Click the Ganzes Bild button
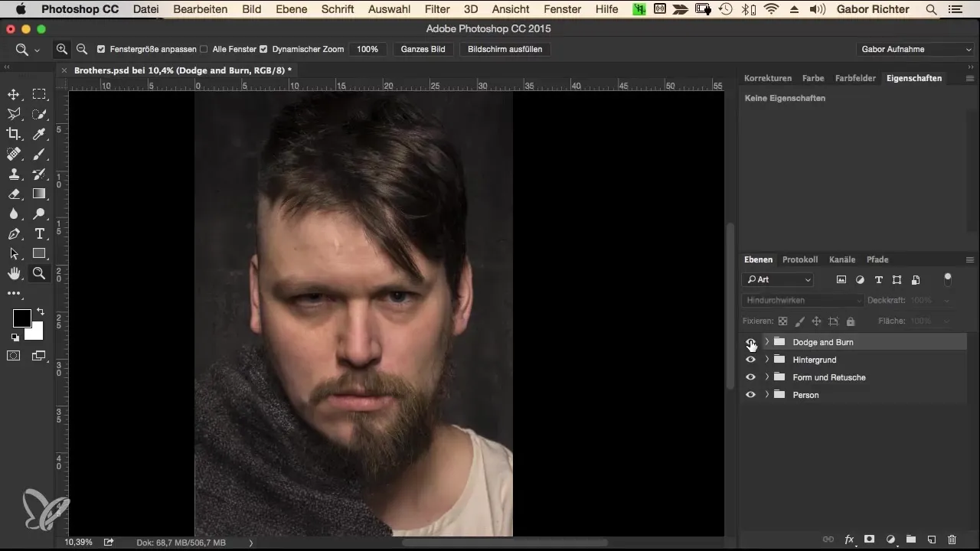Image resolution: width=980 pixels, height=551 pixels. pos(423,49)
